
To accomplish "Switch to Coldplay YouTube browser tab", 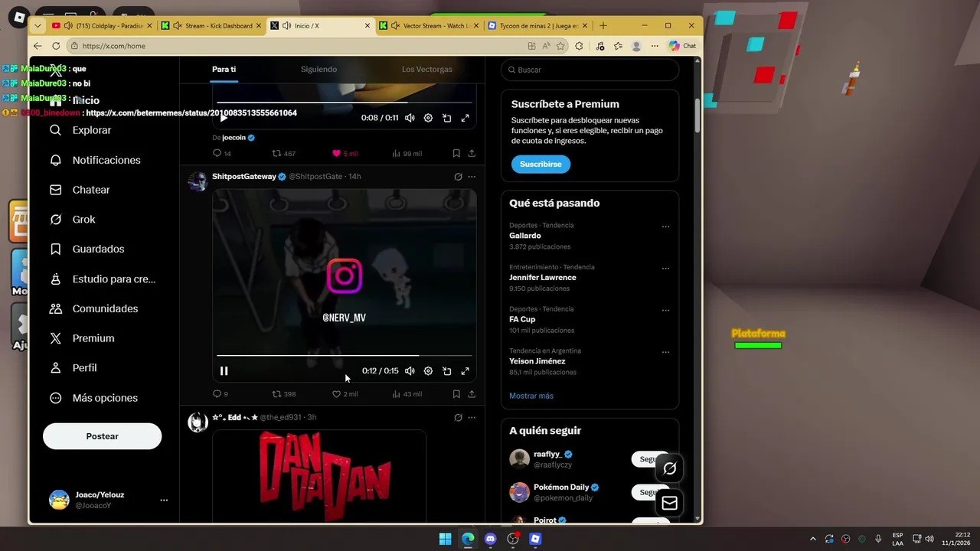I will (x=100, y=26).
